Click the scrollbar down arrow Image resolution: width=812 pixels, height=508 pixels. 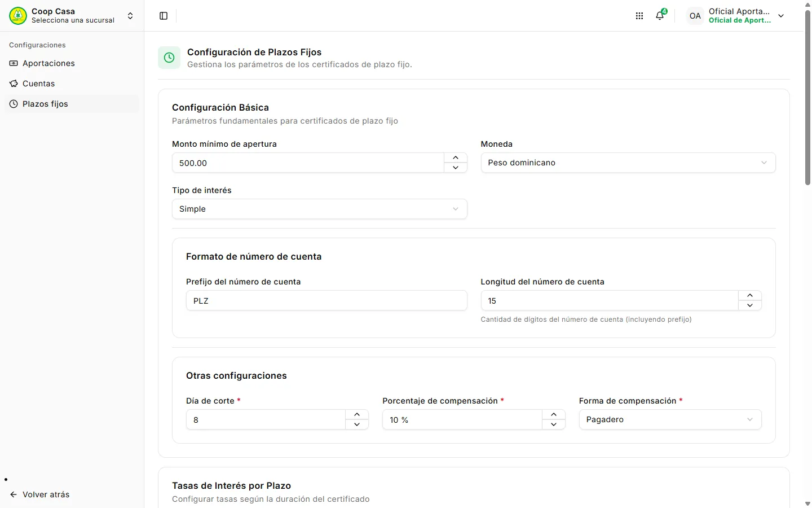pos(807,503)
